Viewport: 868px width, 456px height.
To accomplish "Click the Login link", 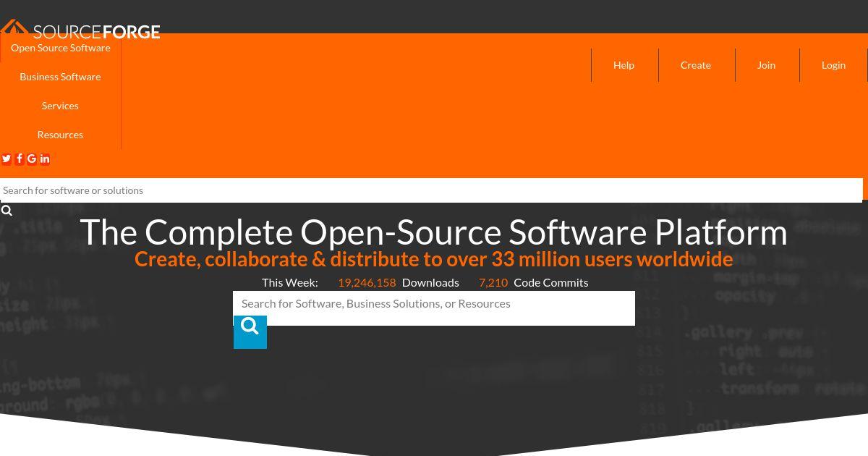I will (x=833, y=65).
